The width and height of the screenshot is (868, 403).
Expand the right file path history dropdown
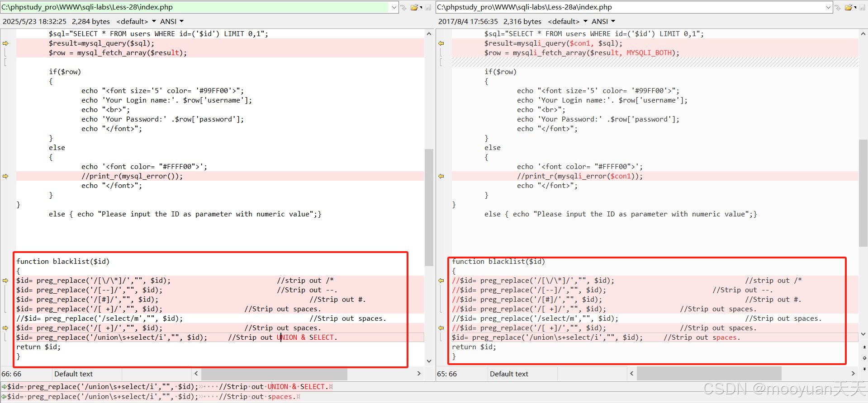(828, 7)
